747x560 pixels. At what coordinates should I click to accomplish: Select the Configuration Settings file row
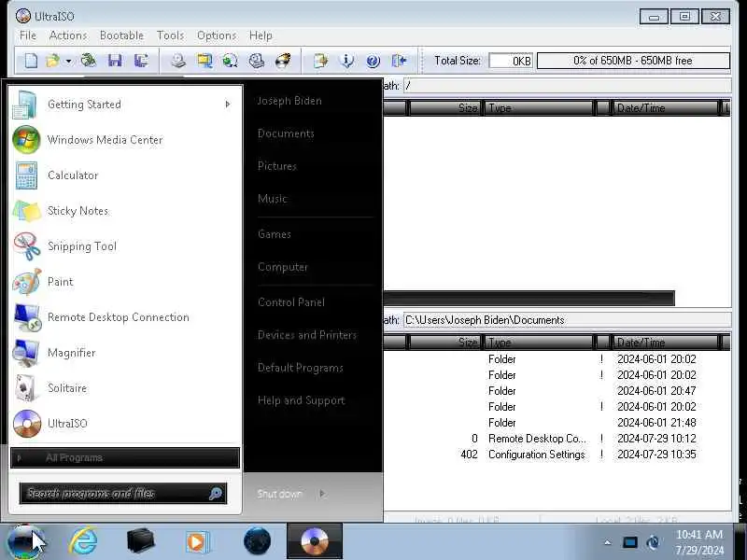click(557, 455)
